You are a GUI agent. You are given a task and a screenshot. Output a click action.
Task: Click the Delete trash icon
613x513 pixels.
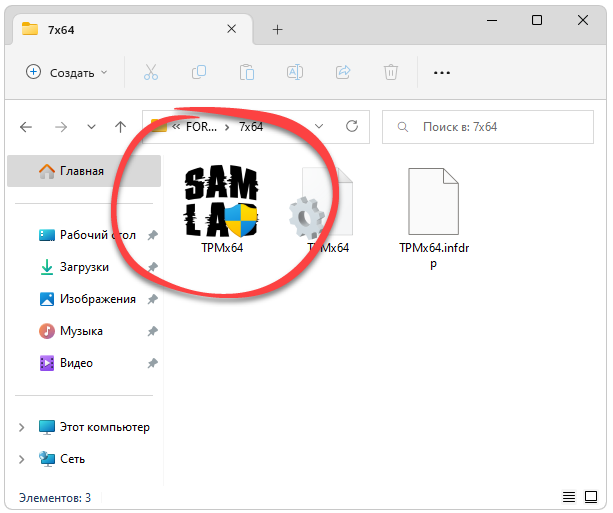click(391, 72)
